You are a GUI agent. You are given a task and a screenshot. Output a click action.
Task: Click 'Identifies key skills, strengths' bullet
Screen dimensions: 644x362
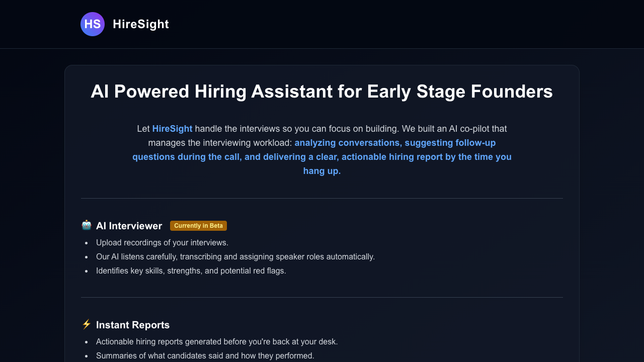(x=191, y=270)
